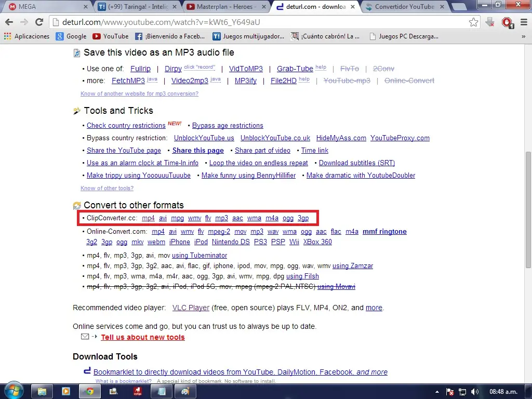532x399 pixels.
Task: Open the Google bookmark
Action: [x=71, y=36]
